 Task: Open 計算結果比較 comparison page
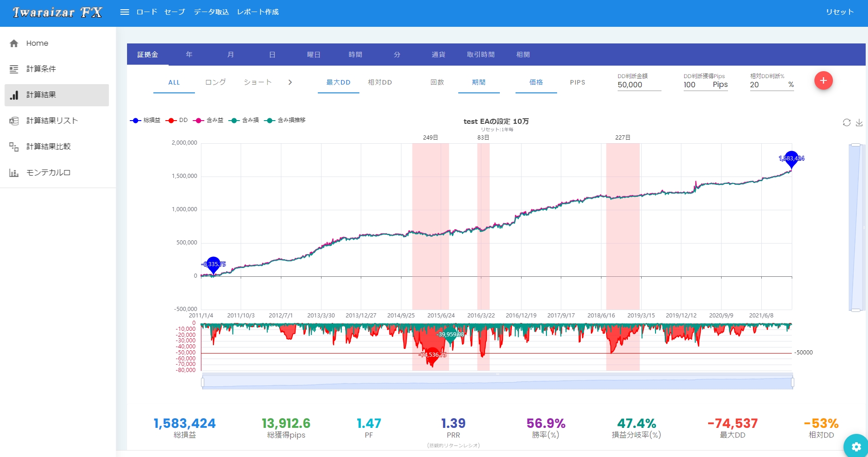click(48, 146)
